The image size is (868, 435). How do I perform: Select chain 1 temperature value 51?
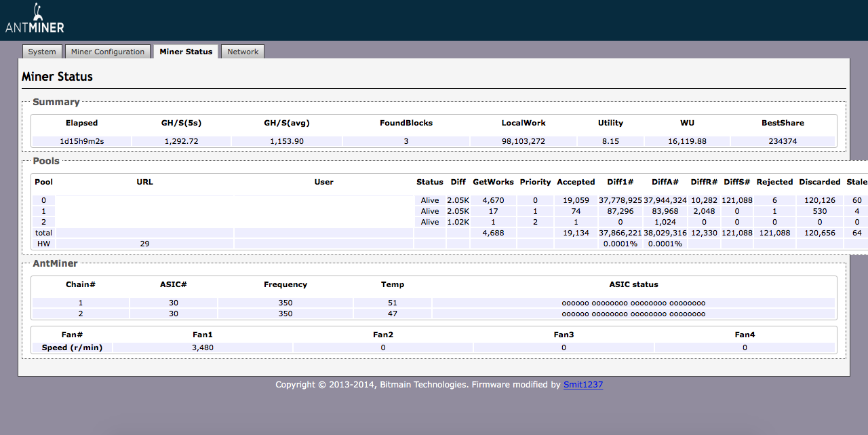click(x=393, y=303)
